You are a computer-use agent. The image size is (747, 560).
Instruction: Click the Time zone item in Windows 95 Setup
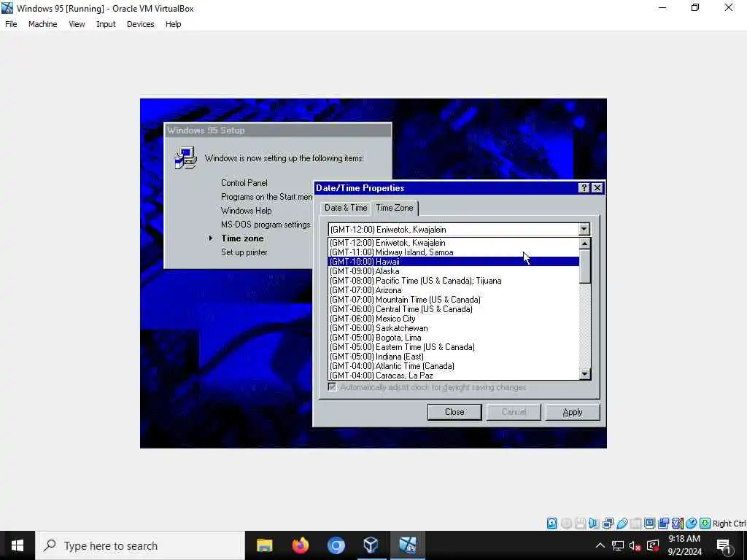tap(242, 238)
